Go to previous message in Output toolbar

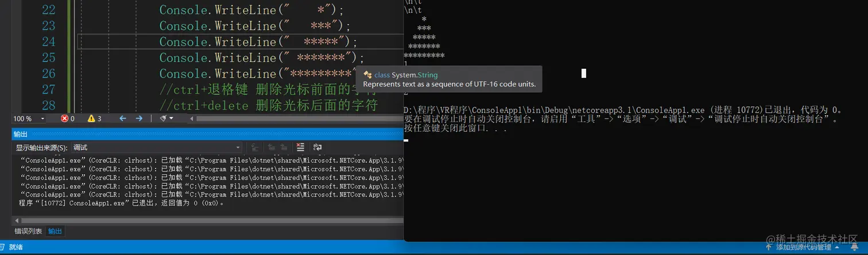pyautogui.click(x=272, y=147)
